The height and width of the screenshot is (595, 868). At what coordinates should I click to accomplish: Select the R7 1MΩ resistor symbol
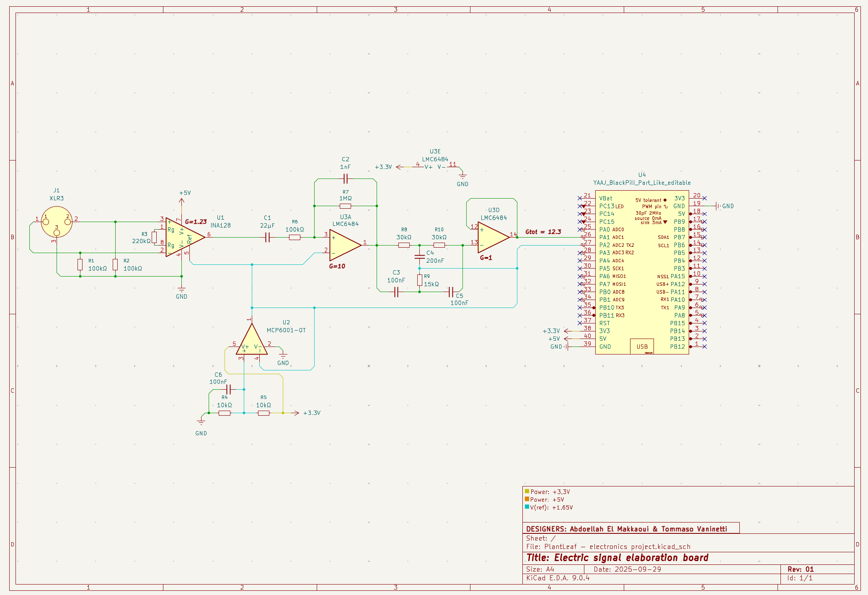coord(345,206)
